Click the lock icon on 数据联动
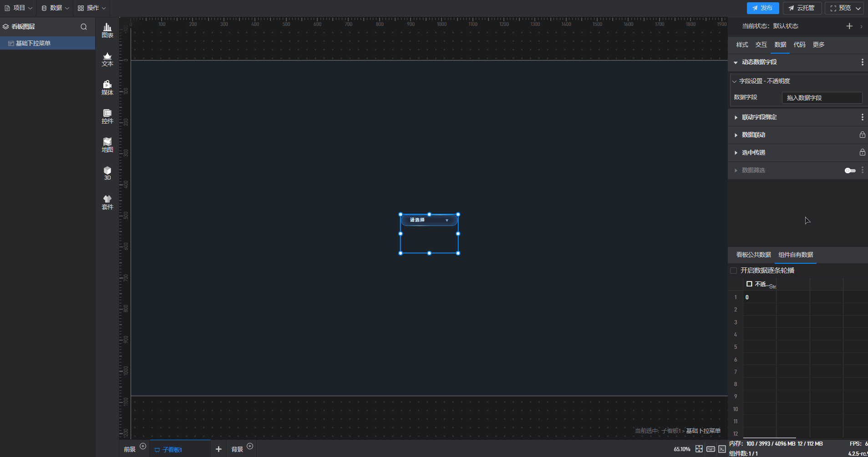The image size is (868, 457). tap(862, 135)
